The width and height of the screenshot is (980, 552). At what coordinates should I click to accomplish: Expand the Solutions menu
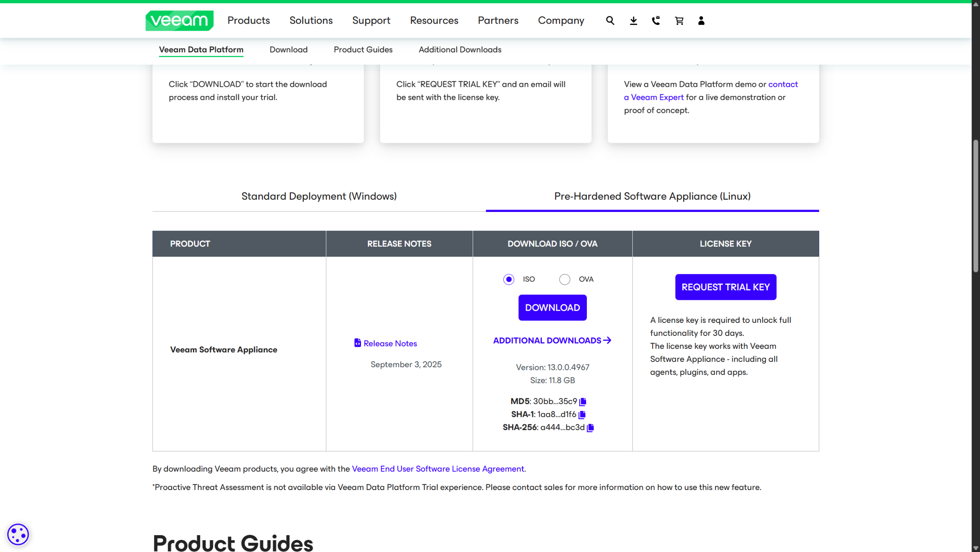[x=311, y=21]
